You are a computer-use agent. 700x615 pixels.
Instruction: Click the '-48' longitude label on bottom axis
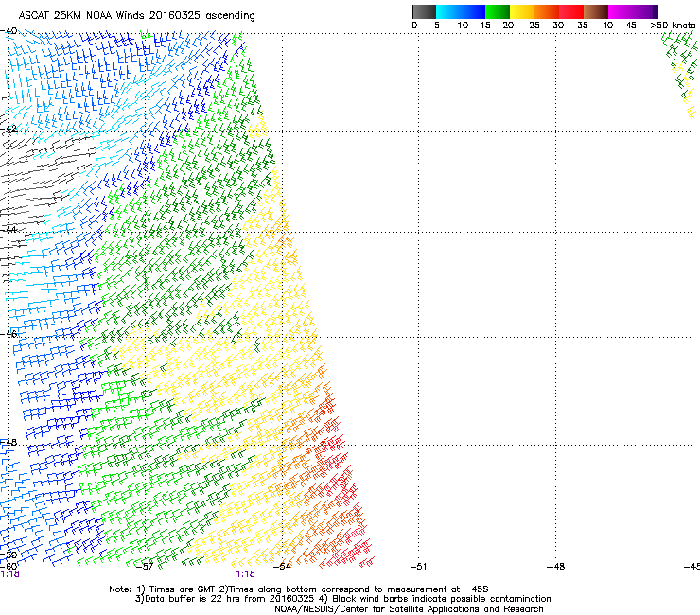pyautogui.click(x=556, y=567)
